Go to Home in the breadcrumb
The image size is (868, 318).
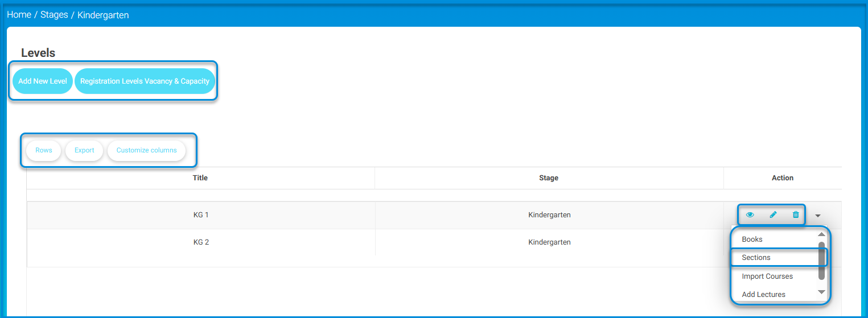click(19, 15)
